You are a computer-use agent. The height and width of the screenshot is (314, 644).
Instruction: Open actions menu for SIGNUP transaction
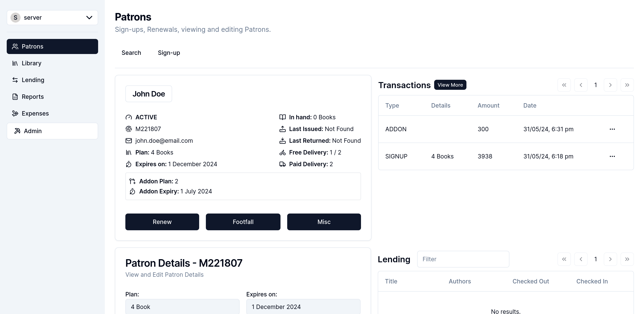pos(612,156)
